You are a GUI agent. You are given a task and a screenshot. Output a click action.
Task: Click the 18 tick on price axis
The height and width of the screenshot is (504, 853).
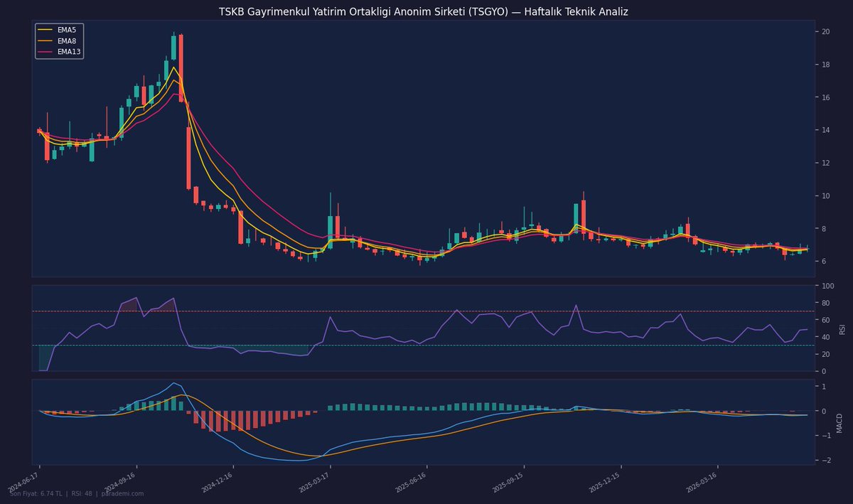[x=826, y=65]
